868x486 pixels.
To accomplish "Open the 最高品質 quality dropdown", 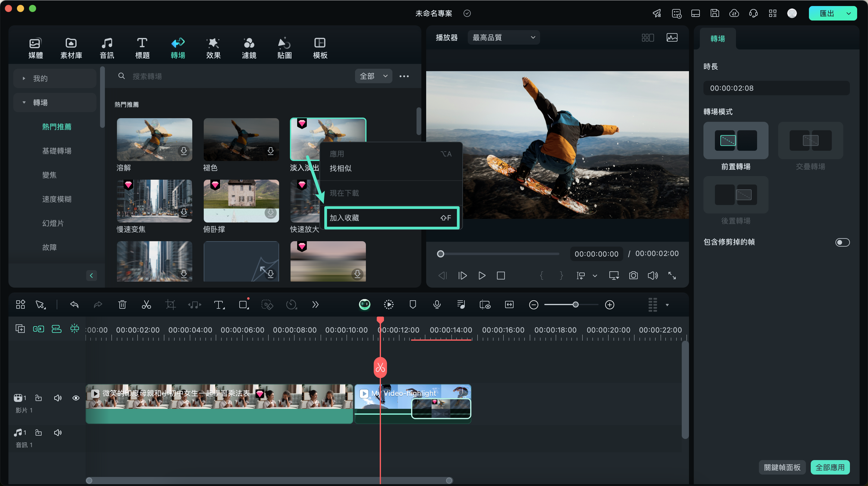I will pyautogui.click(x=504, y=37).
